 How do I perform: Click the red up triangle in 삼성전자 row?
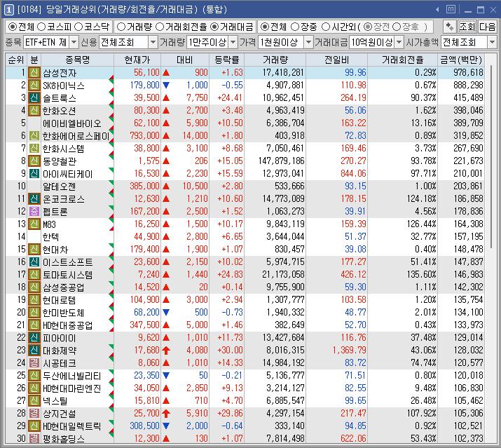click(166, 73)
